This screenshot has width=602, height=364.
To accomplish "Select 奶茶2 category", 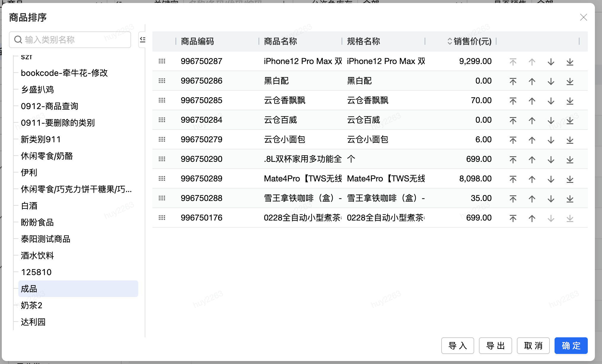I will [x=31, y=305].
